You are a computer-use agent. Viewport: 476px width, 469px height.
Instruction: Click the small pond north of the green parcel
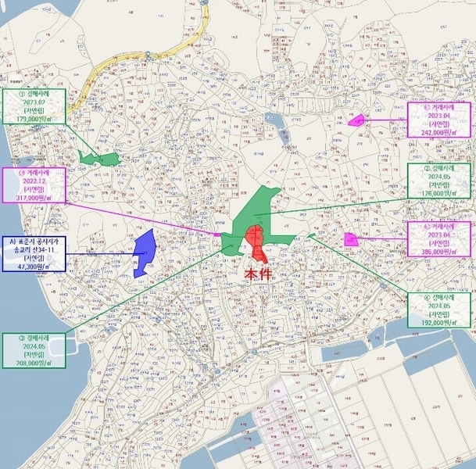(277, 121)
